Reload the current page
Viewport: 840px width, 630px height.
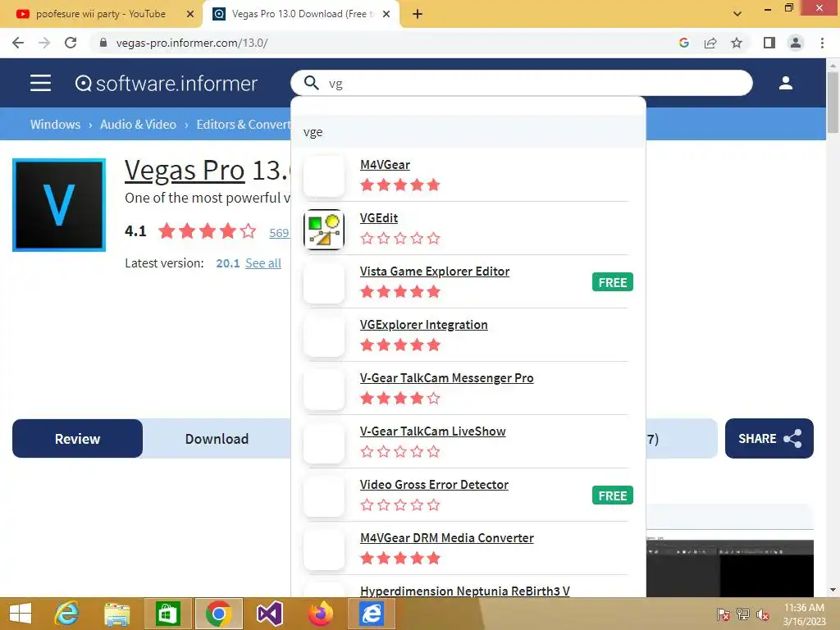tap(71, 43)
